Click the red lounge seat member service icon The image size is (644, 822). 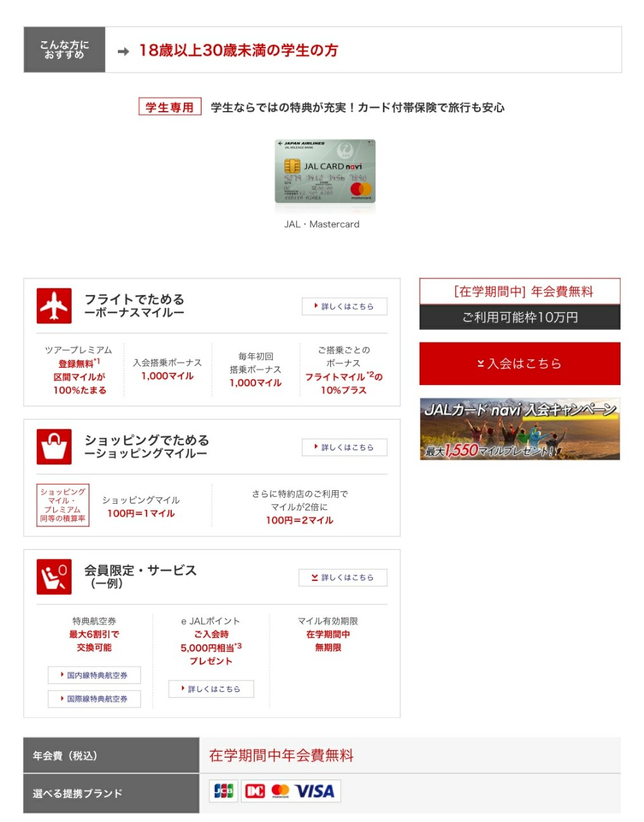(x=54, y=577)
